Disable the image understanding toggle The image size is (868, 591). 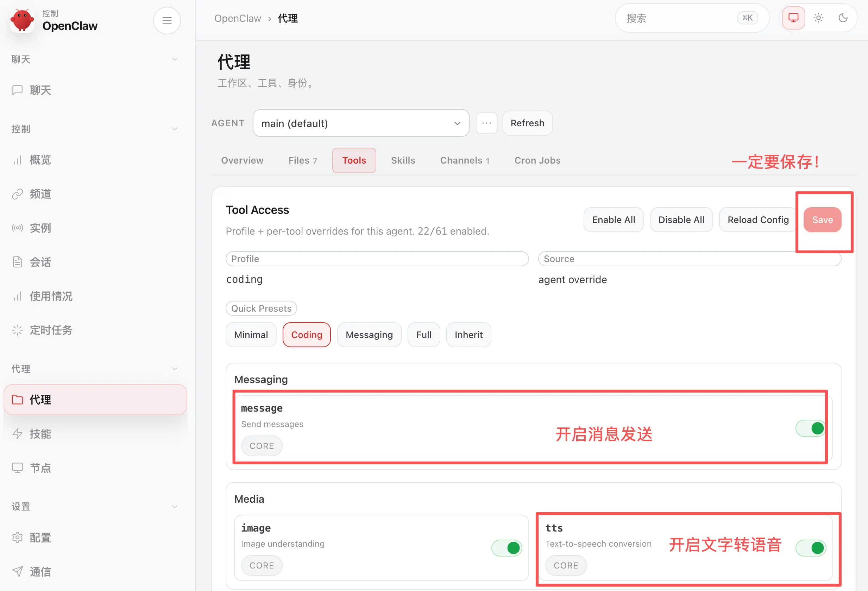pos(507,548)
